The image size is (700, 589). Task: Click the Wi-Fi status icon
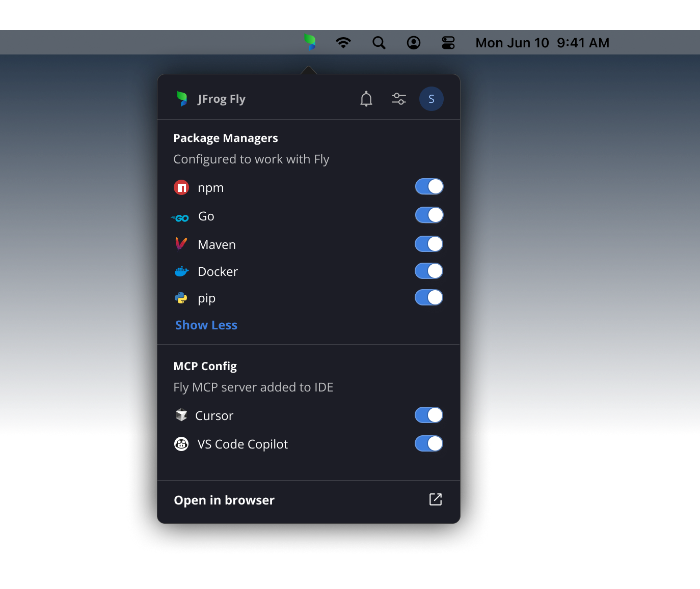tap(343, 43)
